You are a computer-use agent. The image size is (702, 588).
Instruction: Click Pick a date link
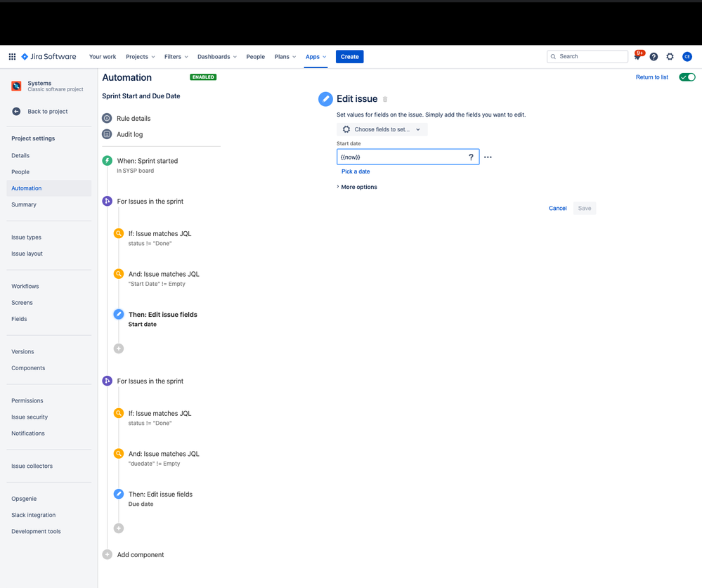356,171
